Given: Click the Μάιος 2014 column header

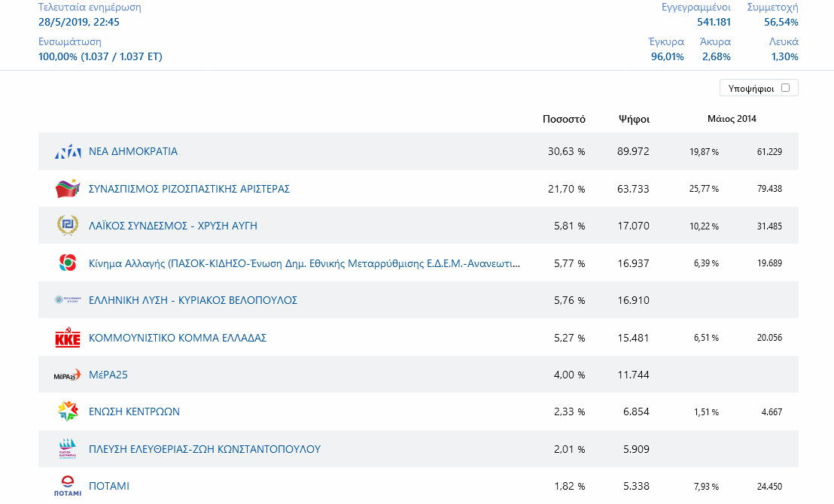Looking at the screenshot, I should (x=732, y=119).
